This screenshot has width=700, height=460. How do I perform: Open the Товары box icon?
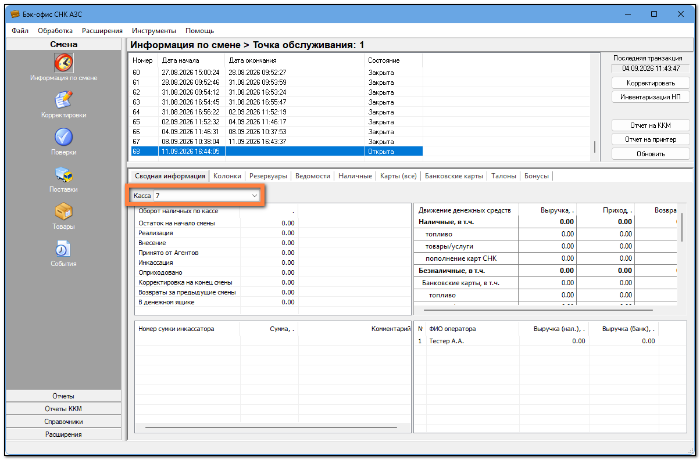(x=64, y=211)
